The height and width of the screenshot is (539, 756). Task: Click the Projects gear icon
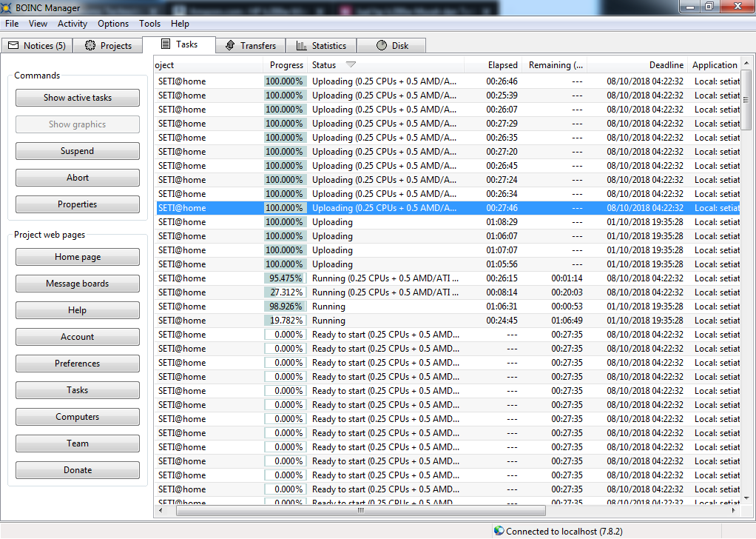coord(90,45)
